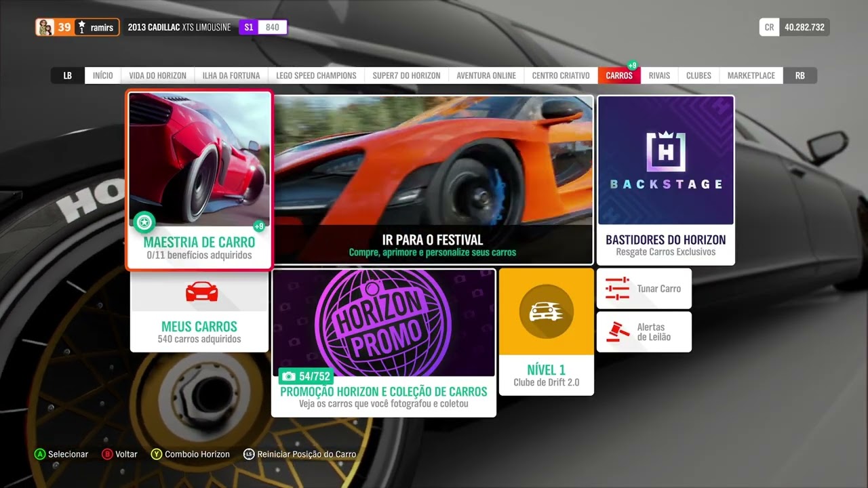The height and width of the screenshot is (488, 868).
Task: Click 2013 Cadillac XTS Limousine label
Action: [179, 28]
